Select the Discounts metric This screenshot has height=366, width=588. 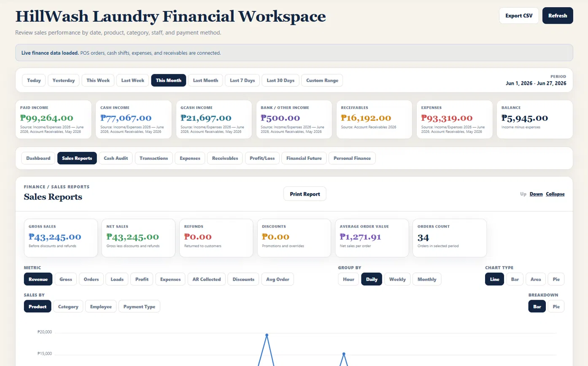coord(243,279)
